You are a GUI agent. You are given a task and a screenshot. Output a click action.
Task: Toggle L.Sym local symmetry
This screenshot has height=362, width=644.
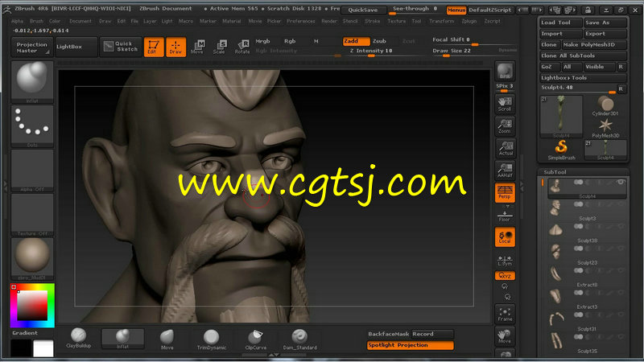click(x=505, y=260)
